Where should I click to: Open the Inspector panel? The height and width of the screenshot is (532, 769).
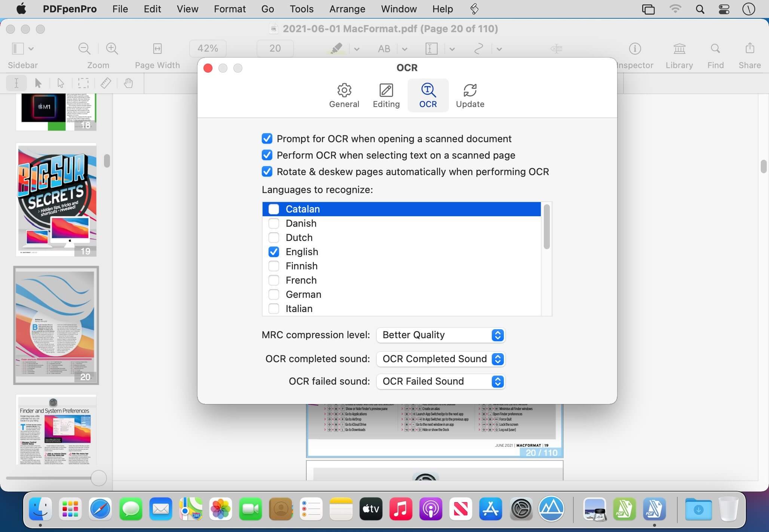click(x=635, y=49)
